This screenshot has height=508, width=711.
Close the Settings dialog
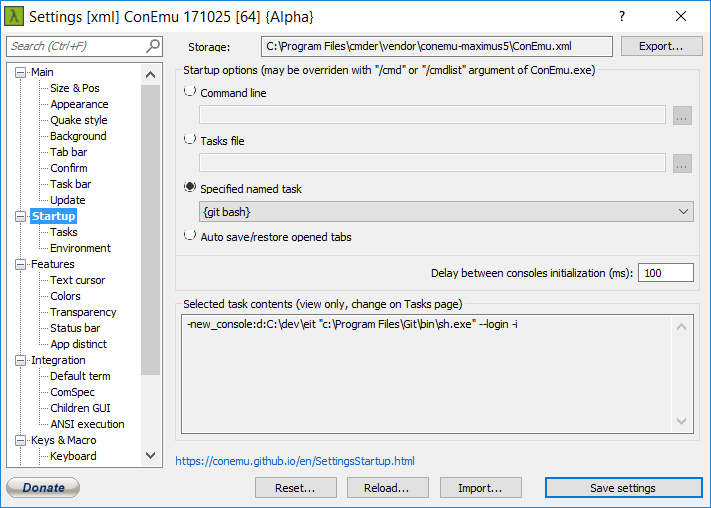(681, 16)
